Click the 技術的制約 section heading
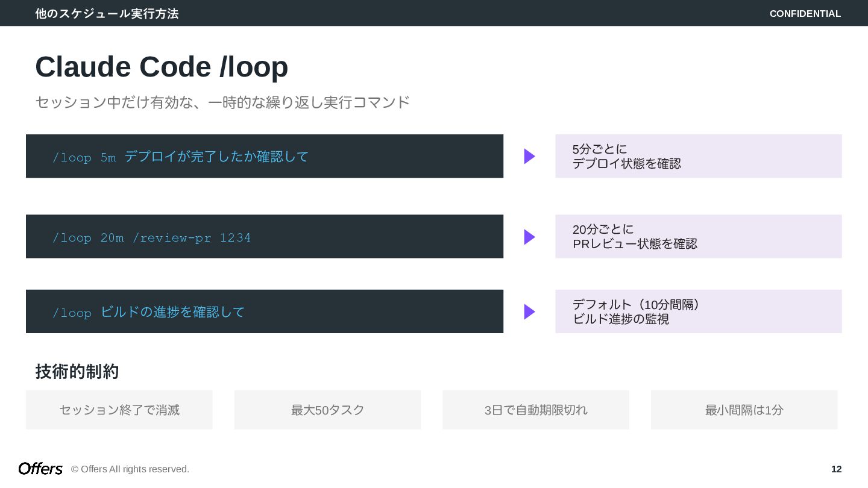Viewport: 868px width, 488px height. [x=77, y=372]
